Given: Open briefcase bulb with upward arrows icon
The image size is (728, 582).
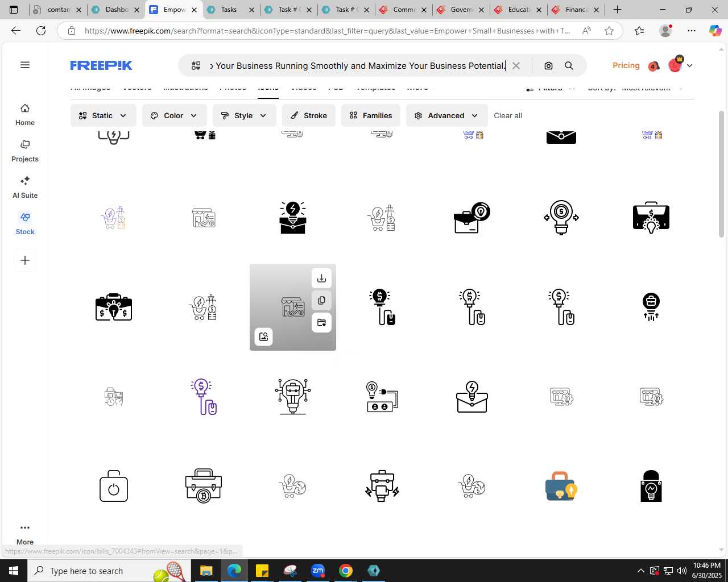Looking at the screenshot, I should pyautogui.click(x=651, y=307).
